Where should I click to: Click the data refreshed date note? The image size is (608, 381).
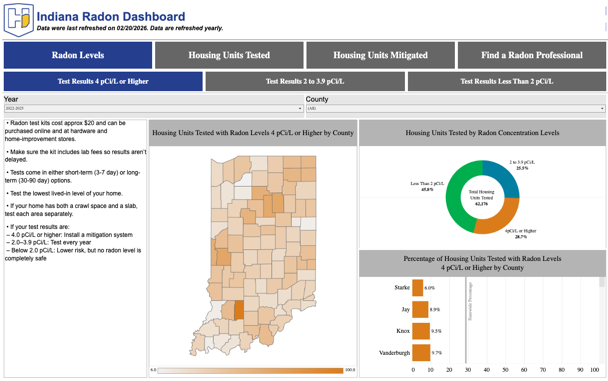(130, 28)
